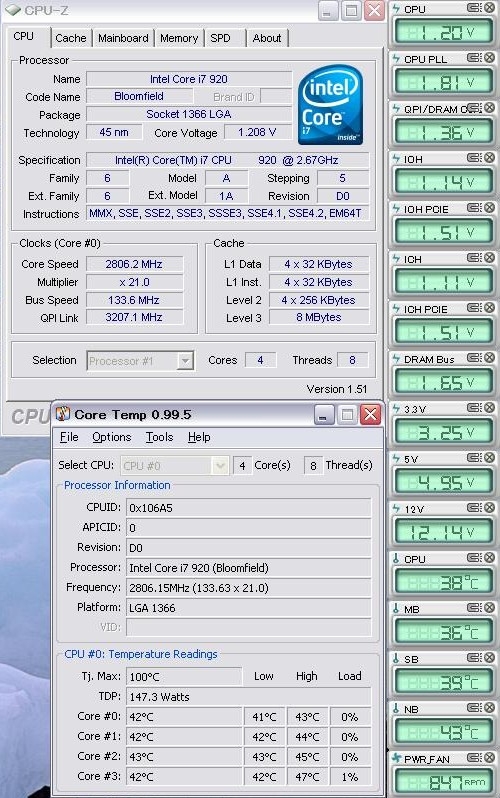Click the 1.65 V DRAM Bus readout
The image size is (500, 798).
pos(442,382)
